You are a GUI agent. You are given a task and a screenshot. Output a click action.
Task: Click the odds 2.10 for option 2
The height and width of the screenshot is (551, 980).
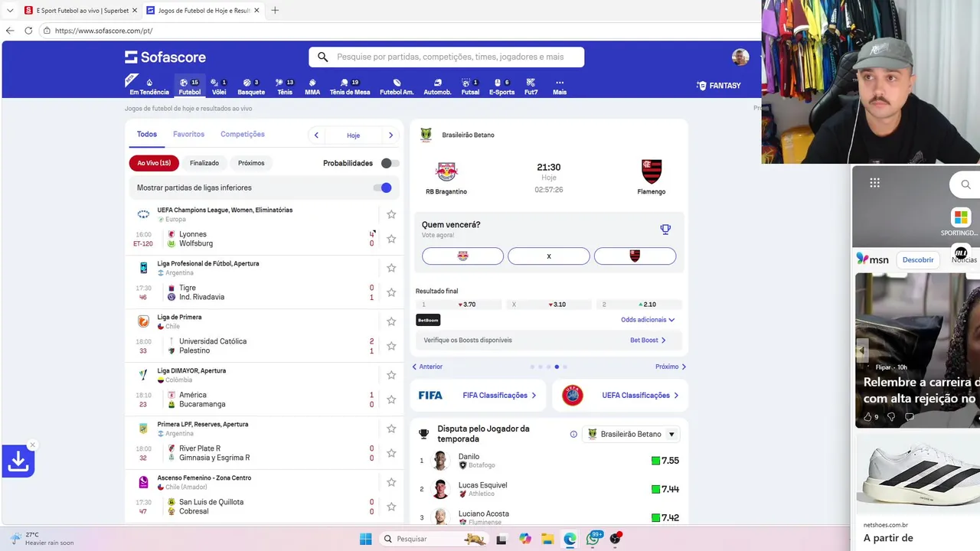click(639, 305)
